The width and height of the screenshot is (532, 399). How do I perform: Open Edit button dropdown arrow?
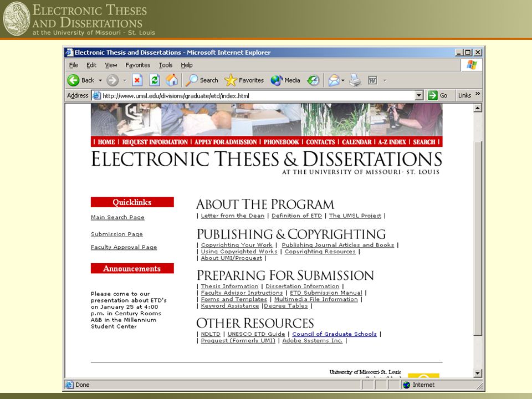pyautogui.click(x=385, y=80)
